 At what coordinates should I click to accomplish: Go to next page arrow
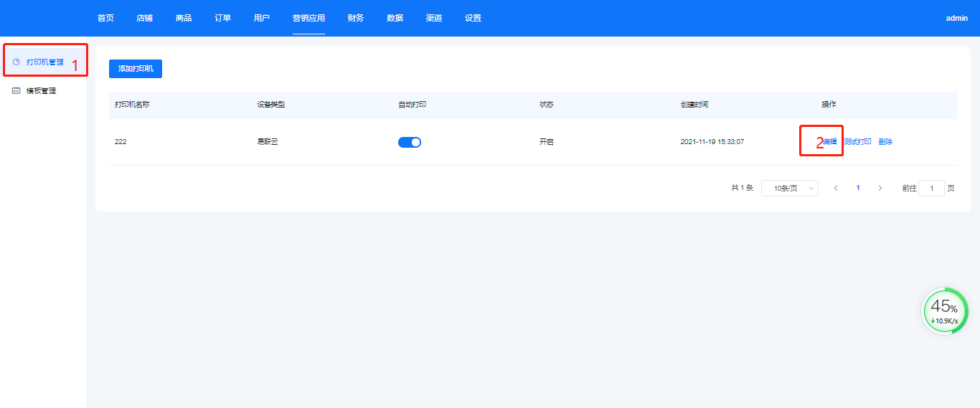[880, 188]
